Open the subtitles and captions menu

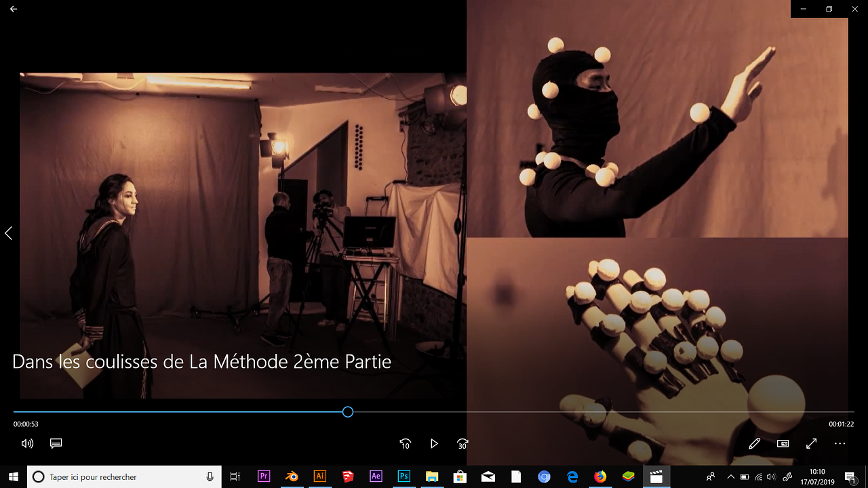point(56,443)
